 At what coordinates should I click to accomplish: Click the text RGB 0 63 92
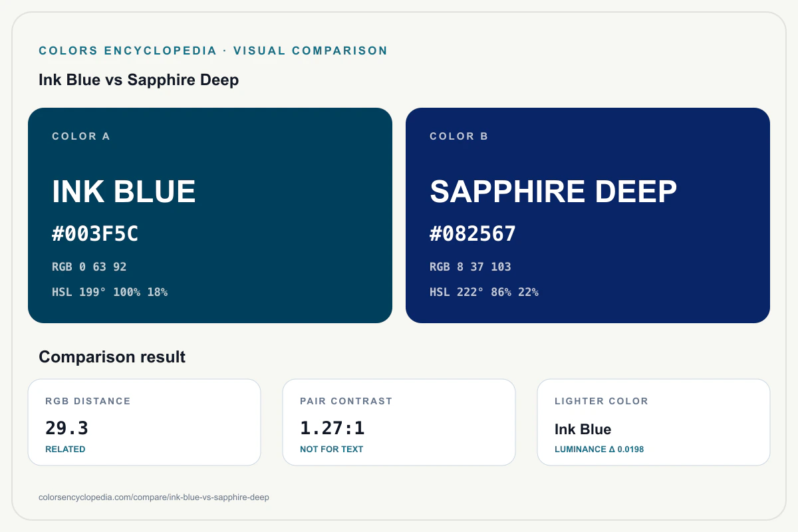click(89, 267)
